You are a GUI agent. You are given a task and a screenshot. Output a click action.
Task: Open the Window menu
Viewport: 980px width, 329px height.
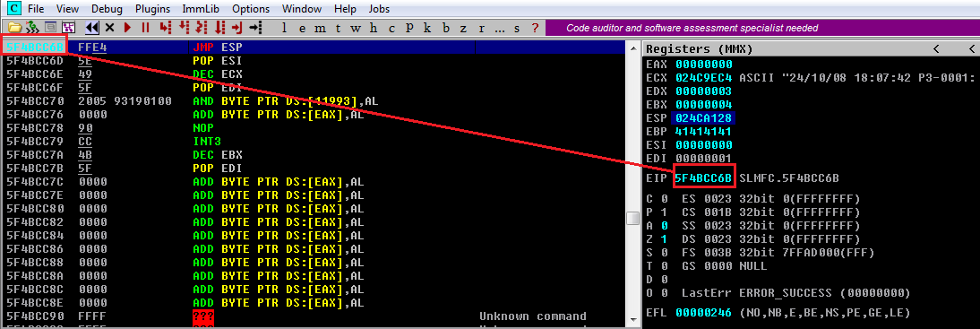pyautogui.click(x=302, y=9)
